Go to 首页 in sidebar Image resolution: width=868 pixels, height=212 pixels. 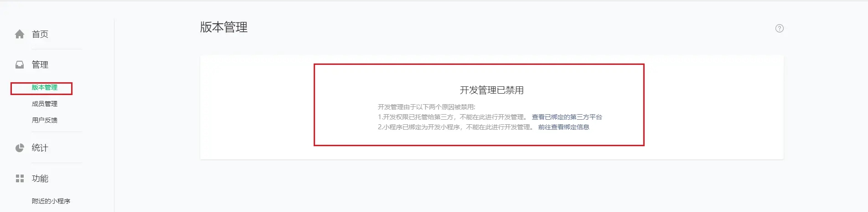[40, 34]
